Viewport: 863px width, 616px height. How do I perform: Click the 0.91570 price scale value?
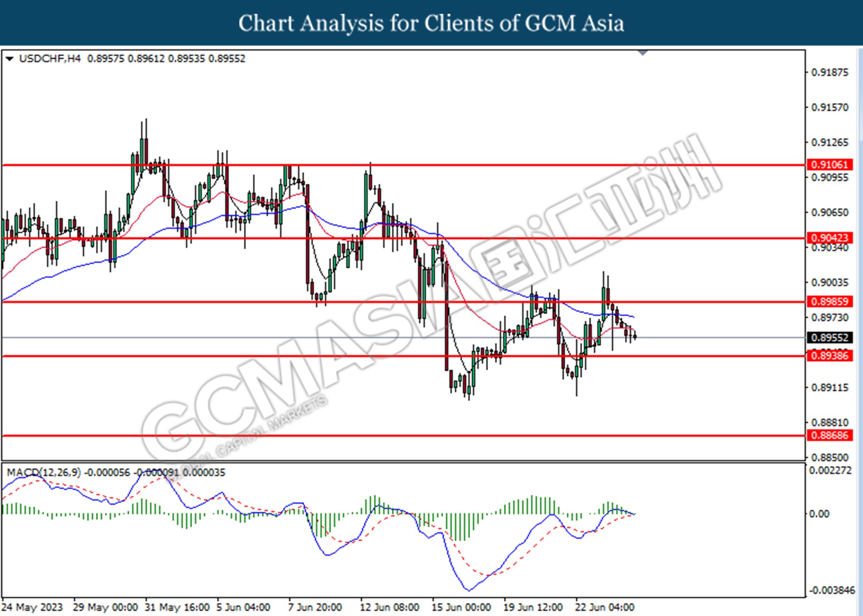point(830,107)
